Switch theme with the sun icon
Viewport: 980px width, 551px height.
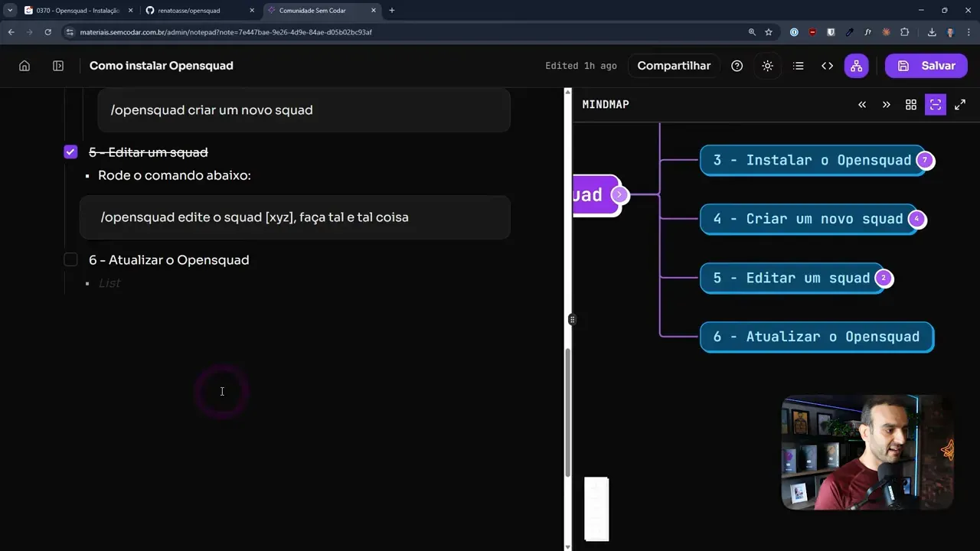coord(767,66)
